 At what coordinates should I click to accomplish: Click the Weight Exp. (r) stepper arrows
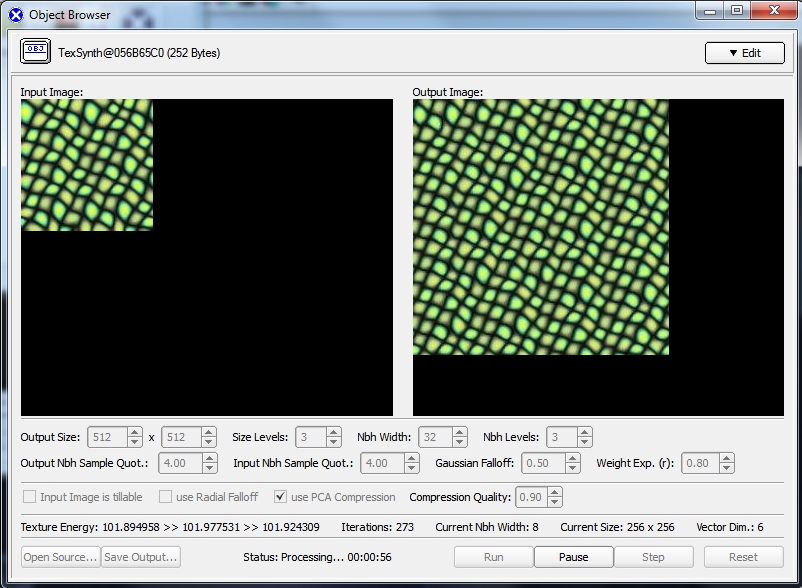[727, 463]
